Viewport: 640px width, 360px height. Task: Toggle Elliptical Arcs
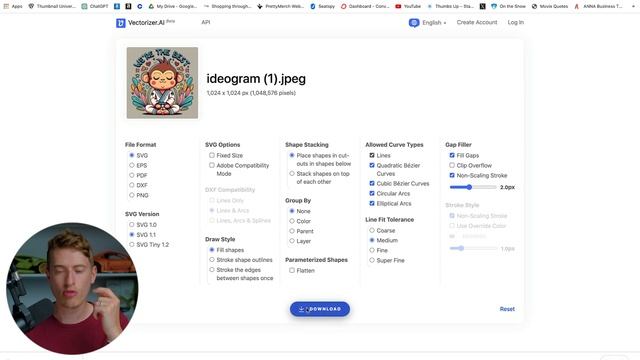click(x=372, y=203)
